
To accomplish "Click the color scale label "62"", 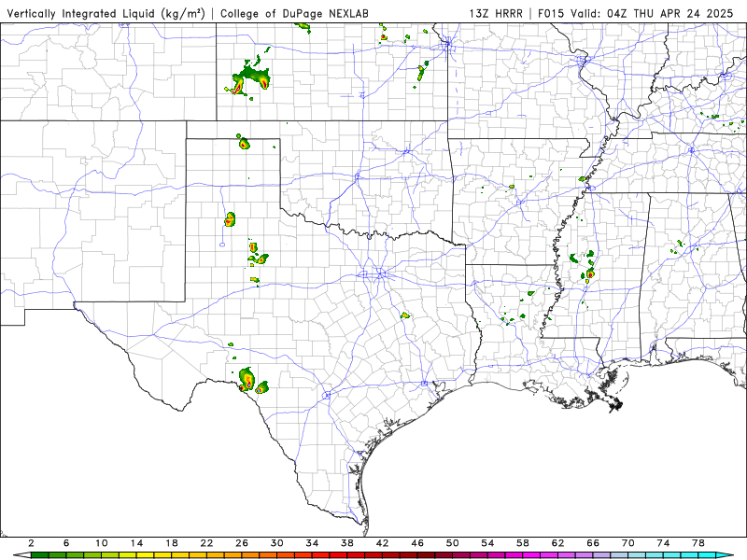I will click(558, 543).
